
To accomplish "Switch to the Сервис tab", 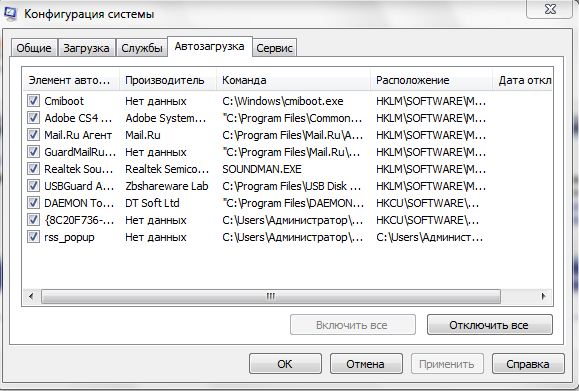I will click(x=274, y=48).
